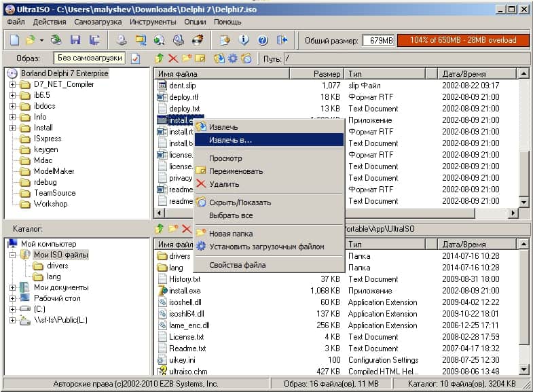Viewport: 533px width, 392px height.
Task: Click Up arrow in Каталог panel toolbar
Action: [x=159, y=229]
